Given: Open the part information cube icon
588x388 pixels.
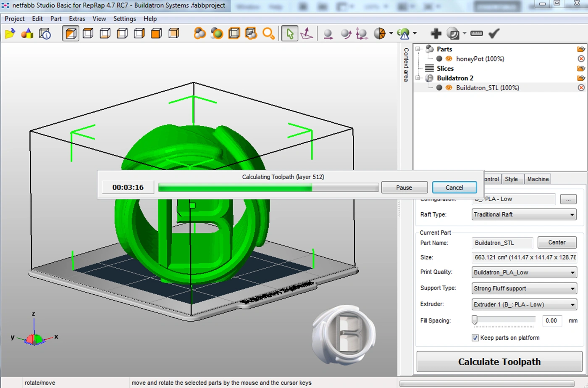Looking at the screenshot, I should click(45, 34).
